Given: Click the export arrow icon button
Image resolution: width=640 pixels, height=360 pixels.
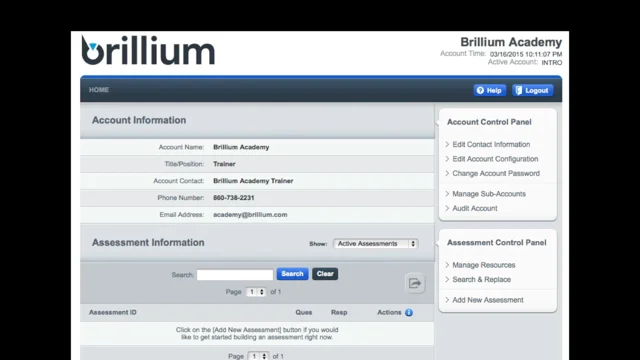Looking at the screenshot, I should pyautogui.click(x=415, y=283).
